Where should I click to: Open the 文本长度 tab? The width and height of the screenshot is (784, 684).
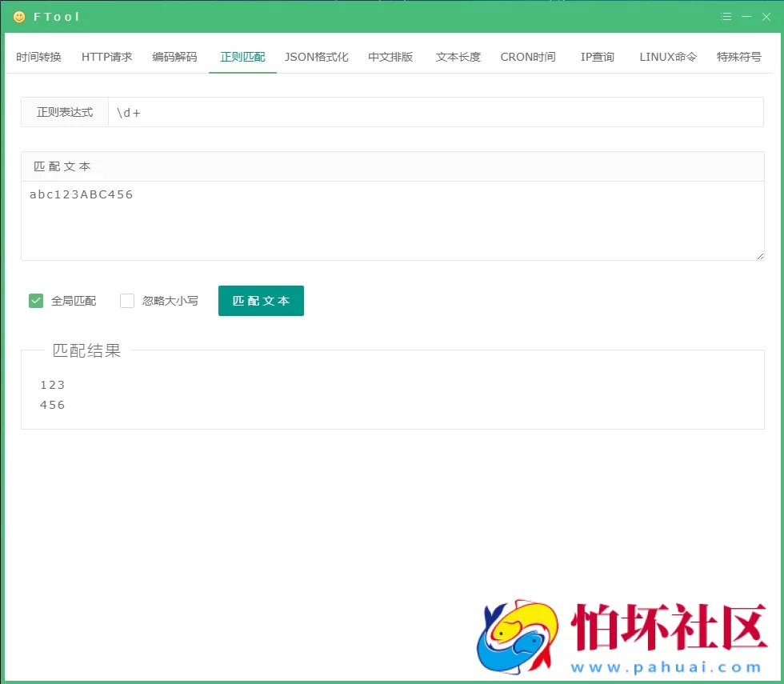point(458,57)
